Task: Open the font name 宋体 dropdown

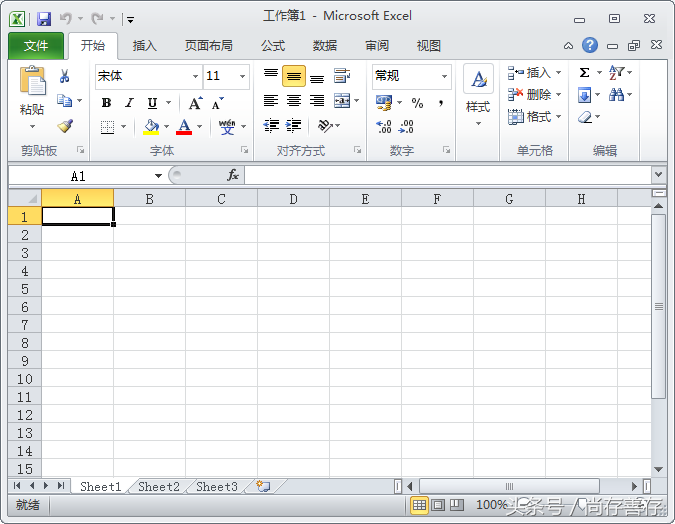Action: coord(195,76)
